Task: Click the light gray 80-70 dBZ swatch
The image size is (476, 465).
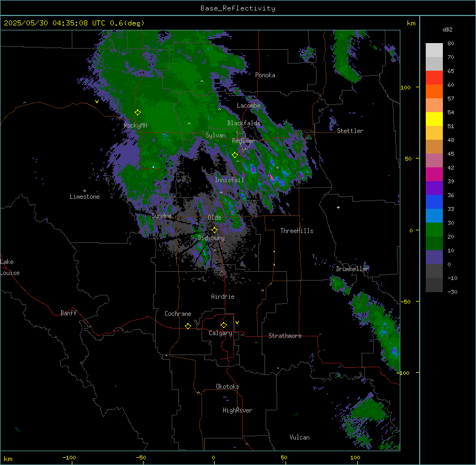Action: [x=434, y=50]
